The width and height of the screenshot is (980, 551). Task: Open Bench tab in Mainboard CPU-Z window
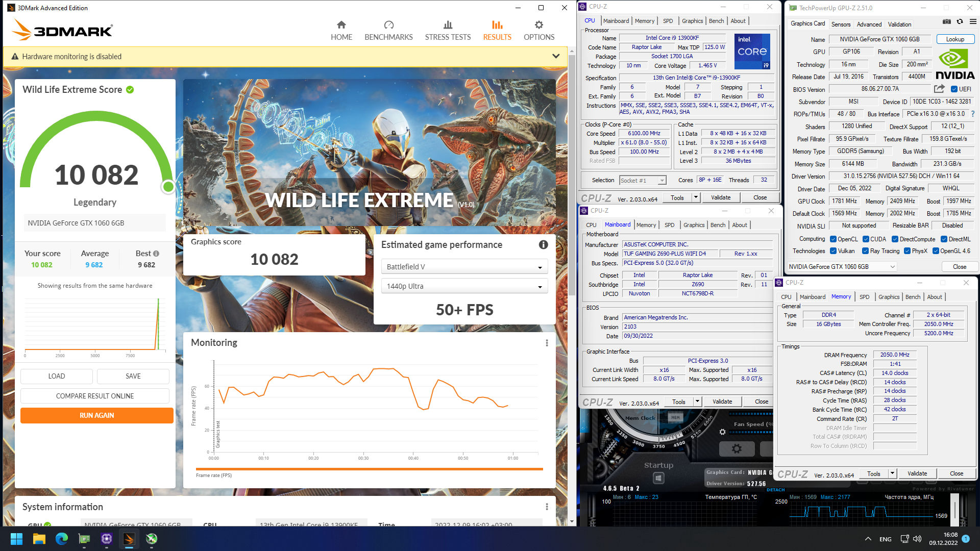pos(718,225)
